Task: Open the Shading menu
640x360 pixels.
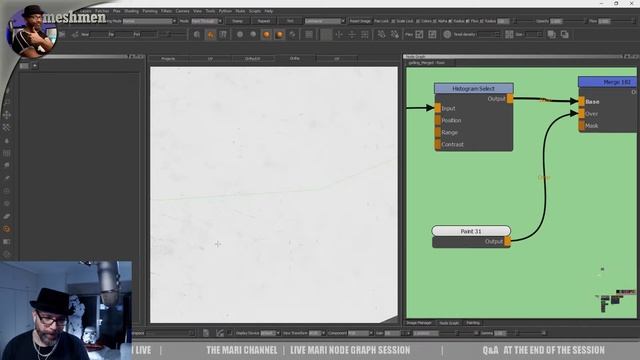Action: (131, 11)
